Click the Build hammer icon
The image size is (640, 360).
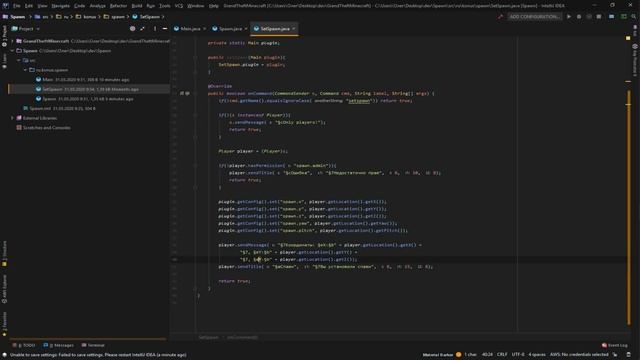500,17
